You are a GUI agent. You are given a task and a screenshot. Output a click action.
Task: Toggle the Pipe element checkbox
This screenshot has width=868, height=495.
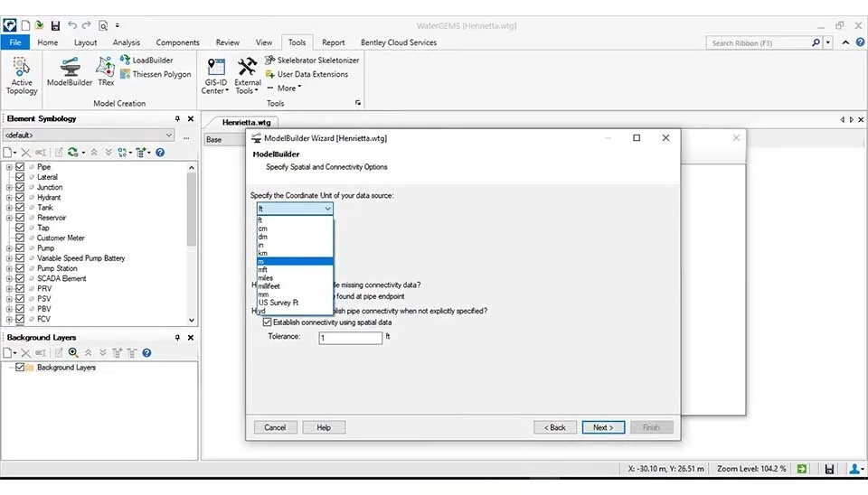click(20, 167)
